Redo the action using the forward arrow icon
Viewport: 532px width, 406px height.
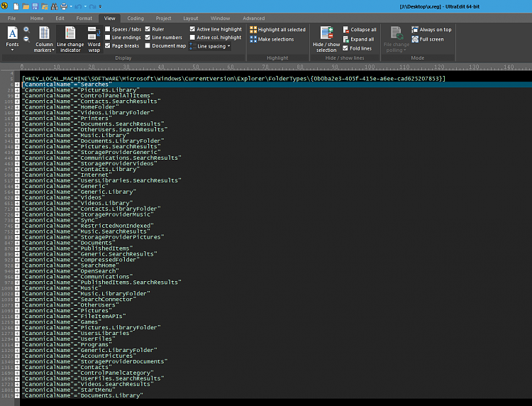point(94,6)
